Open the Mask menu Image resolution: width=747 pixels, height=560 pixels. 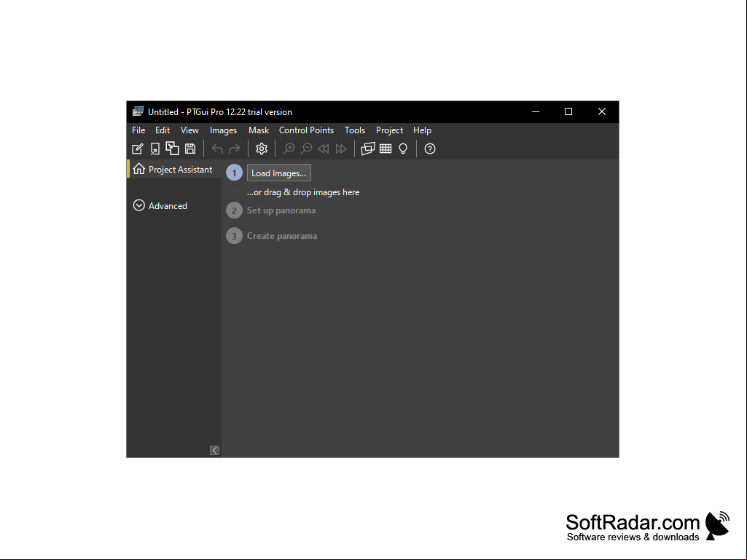259,130
